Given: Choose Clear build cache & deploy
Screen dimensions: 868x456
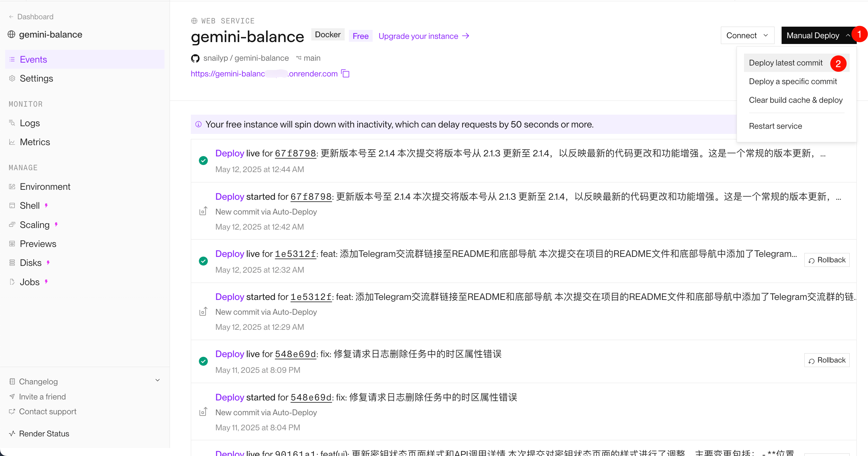Looking at the screenshot, I should [795, 100].
